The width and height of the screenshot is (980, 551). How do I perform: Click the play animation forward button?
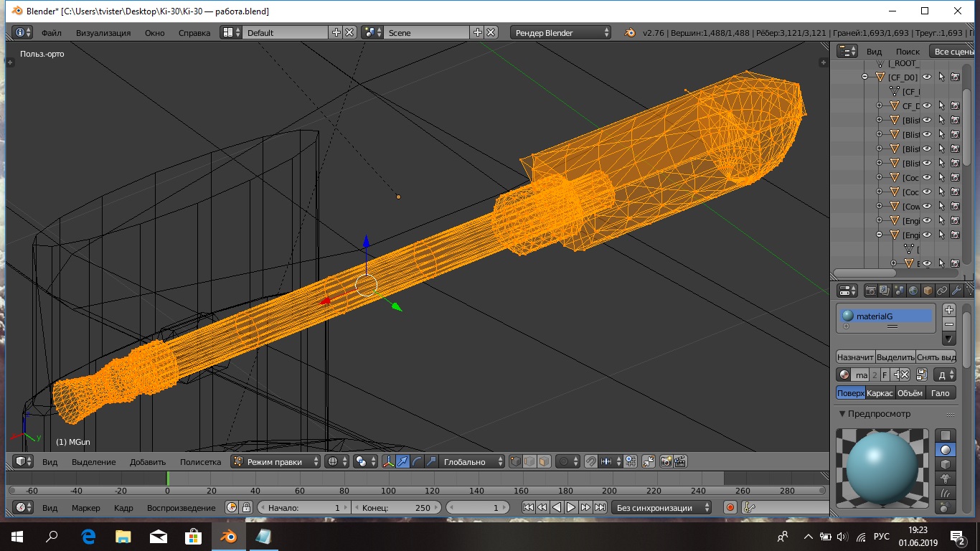(x=571, y=507)
